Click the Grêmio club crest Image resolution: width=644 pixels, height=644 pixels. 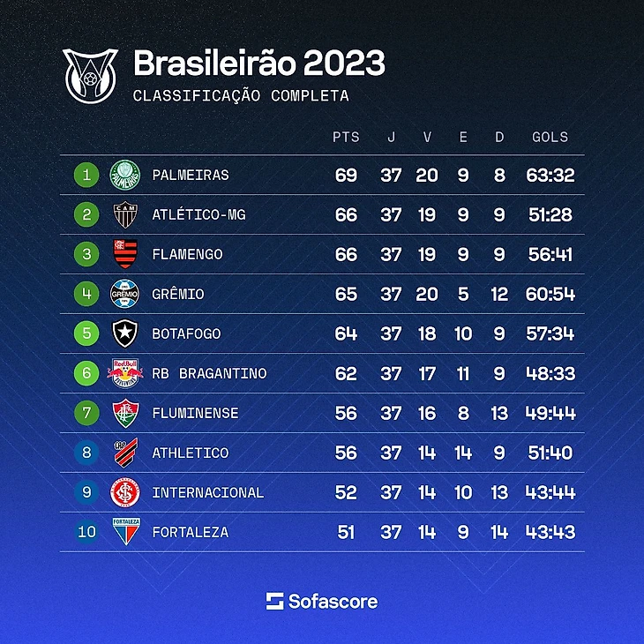point(124,294)
